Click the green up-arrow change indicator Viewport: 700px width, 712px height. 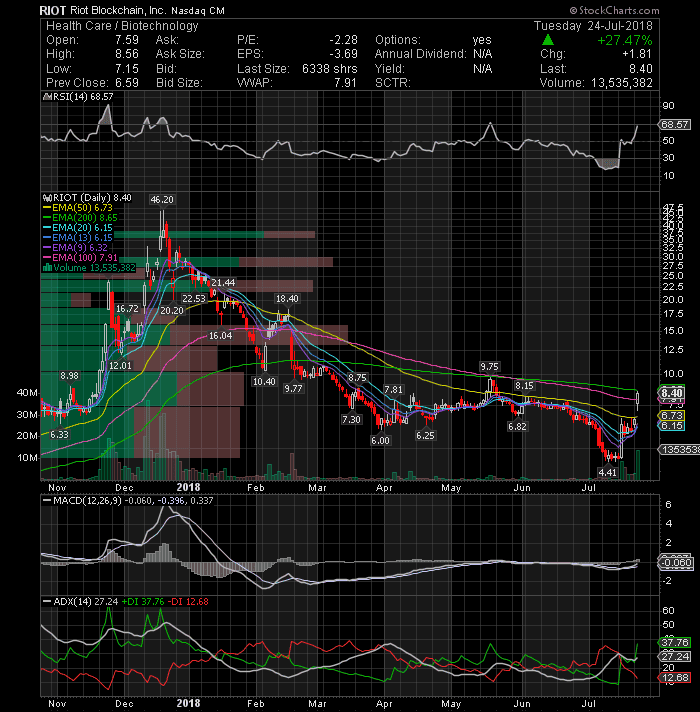pyautogui.click(x=548, y=40)
